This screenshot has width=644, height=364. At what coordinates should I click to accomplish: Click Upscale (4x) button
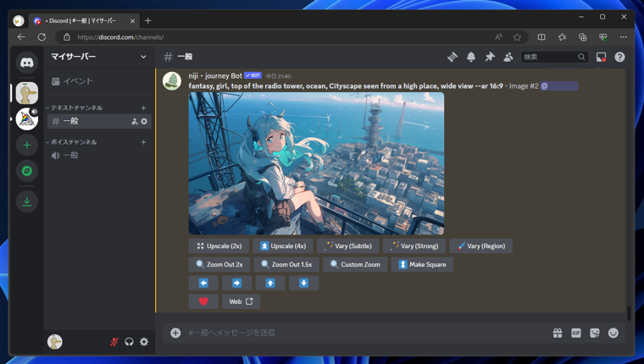point(283,246)
